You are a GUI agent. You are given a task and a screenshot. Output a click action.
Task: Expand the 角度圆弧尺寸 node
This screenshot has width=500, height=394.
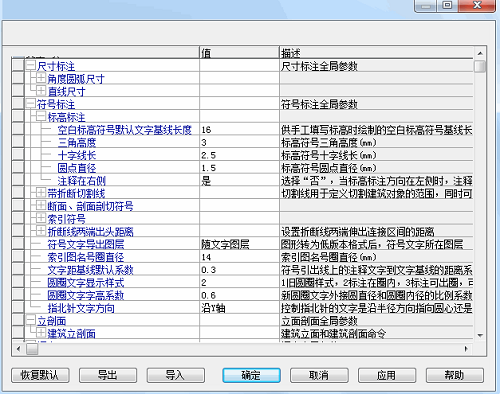click(41, 78)
